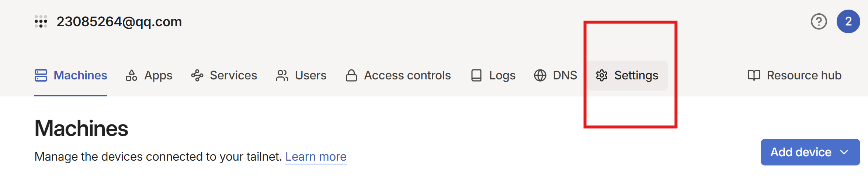868x178 pixels.
Task: Open the Settings tab label
Action: tap(636, 75)
